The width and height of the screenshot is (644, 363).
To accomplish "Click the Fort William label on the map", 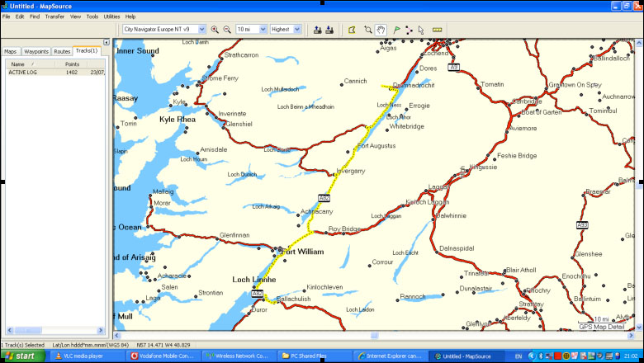I will coord(304,252).
